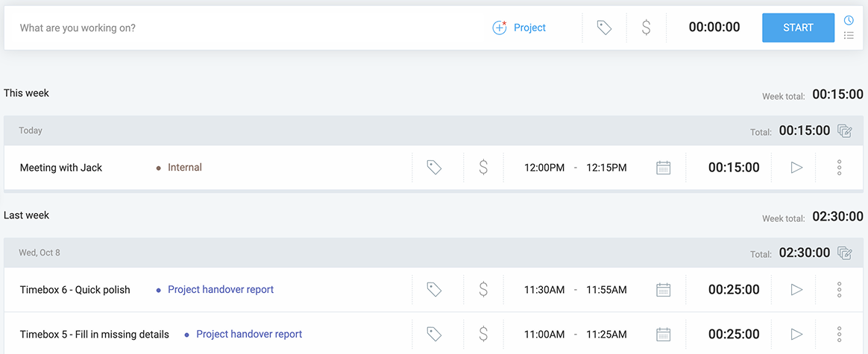This screenshot has width=868, height=354.
Task: Open the calendar picker for Meeting with Jack
Action: pyautogui.click(x=663, y=168)
